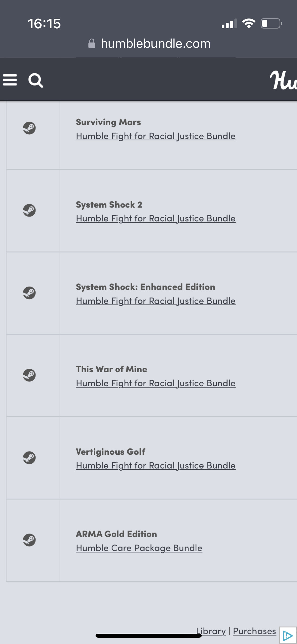Tap the 16:15 status bar clock
The height and width of the screenshot is (644, 297).
click(44, 24)
